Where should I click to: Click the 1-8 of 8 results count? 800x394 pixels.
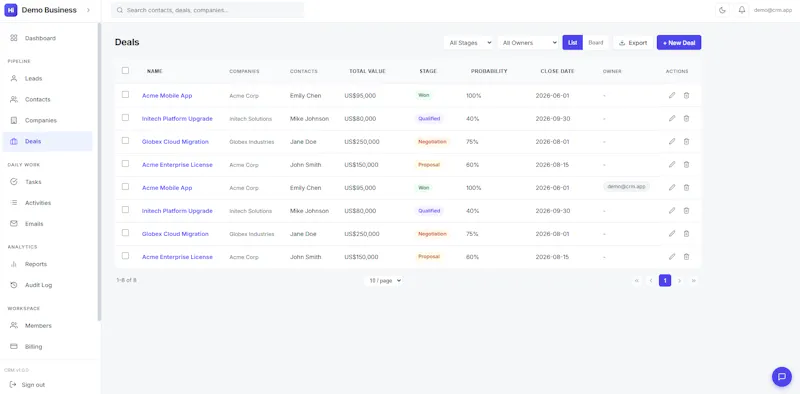pyautogui.click(x=127, y=280)
